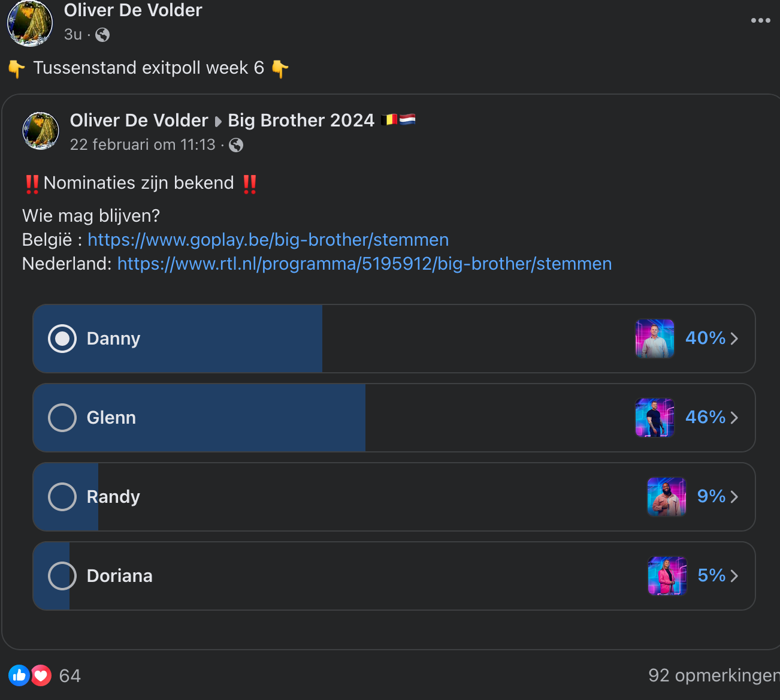780x700 pixels.
Task: Open the rtl.nl big-brother stemmen link
Action: 364,264
